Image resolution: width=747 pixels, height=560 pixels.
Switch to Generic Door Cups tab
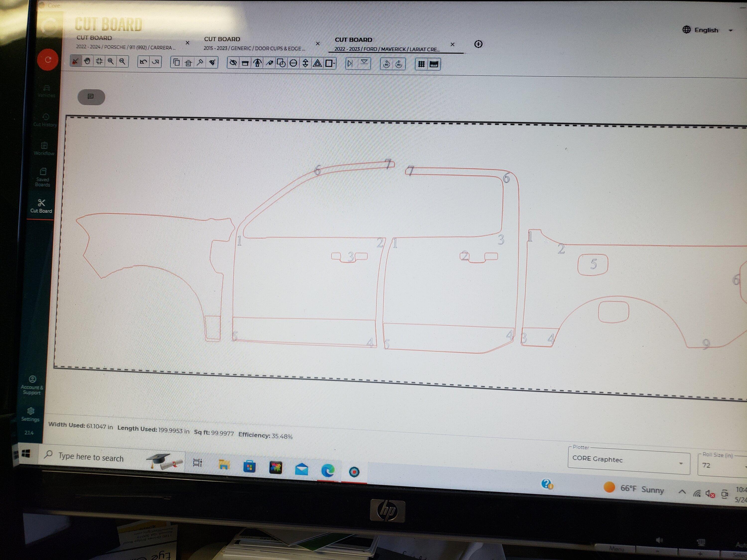254,44
